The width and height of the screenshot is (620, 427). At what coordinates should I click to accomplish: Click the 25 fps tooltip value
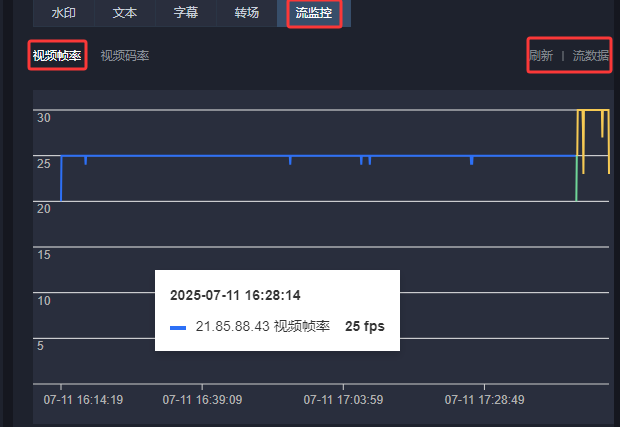click(365, 327)
